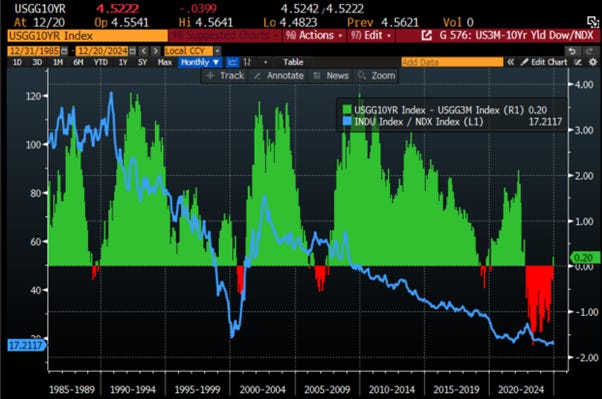Click the 2005-2009 x-axis label
The width and height of the screenshot is (602, 399).
(327, 390)
